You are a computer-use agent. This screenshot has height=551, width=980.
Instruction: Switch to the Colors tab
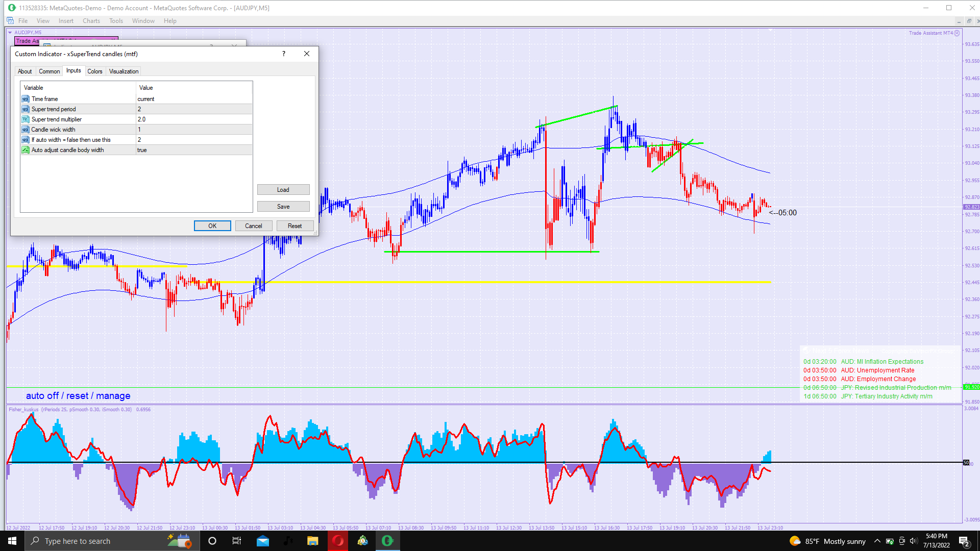(95, 71)
